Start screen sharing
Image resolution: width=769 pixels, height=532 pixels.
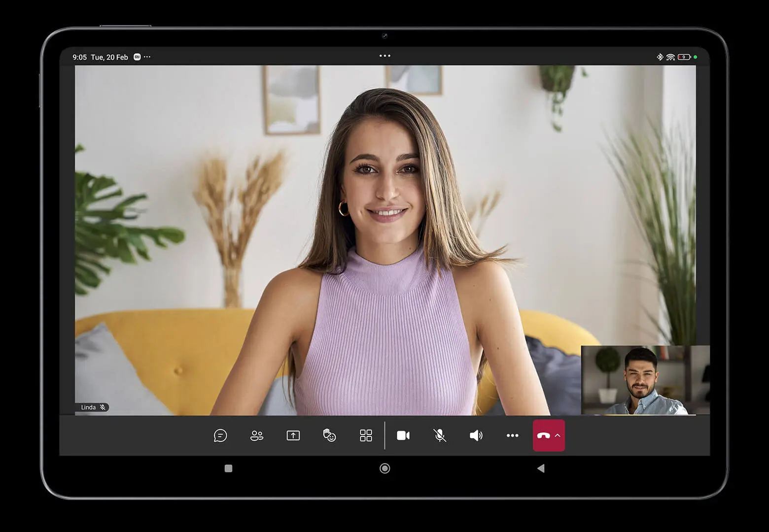(292, 435)
